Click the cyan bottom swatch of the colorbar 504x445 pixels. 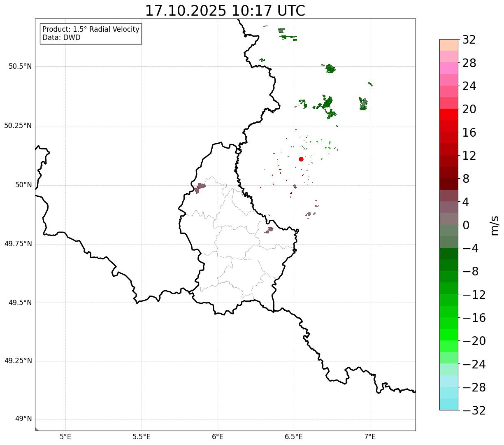click(x=449, y=404)
